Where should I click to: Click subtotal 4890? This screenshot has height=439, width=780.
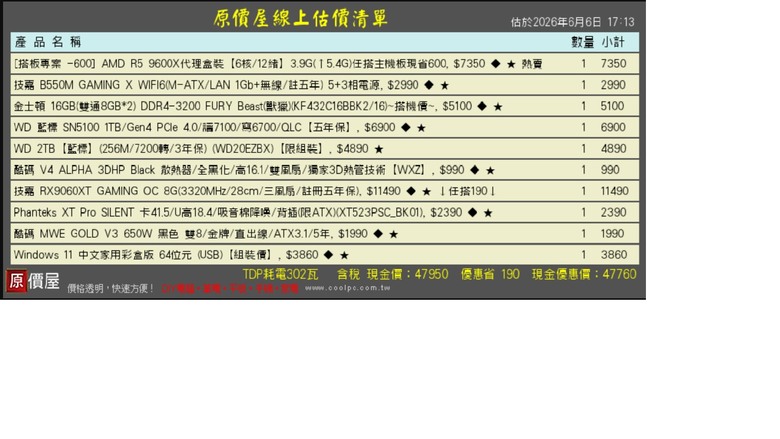(613, 149)
